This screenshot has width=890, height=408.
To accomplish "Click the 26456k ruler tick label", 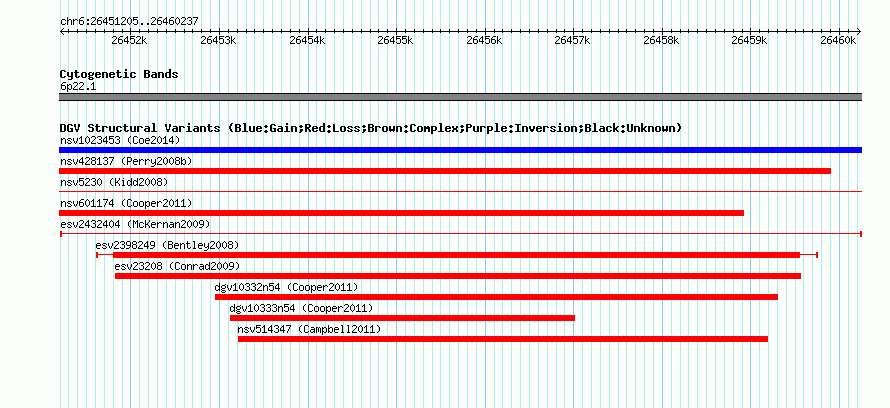I will [484, 40].
